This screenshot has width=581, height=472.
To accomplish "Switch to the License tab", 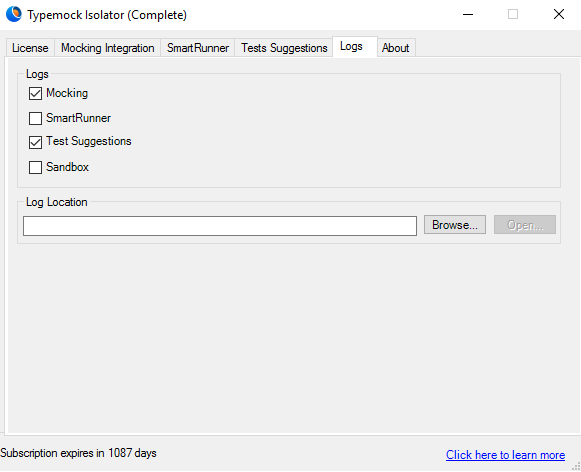I will coord(30,48).
